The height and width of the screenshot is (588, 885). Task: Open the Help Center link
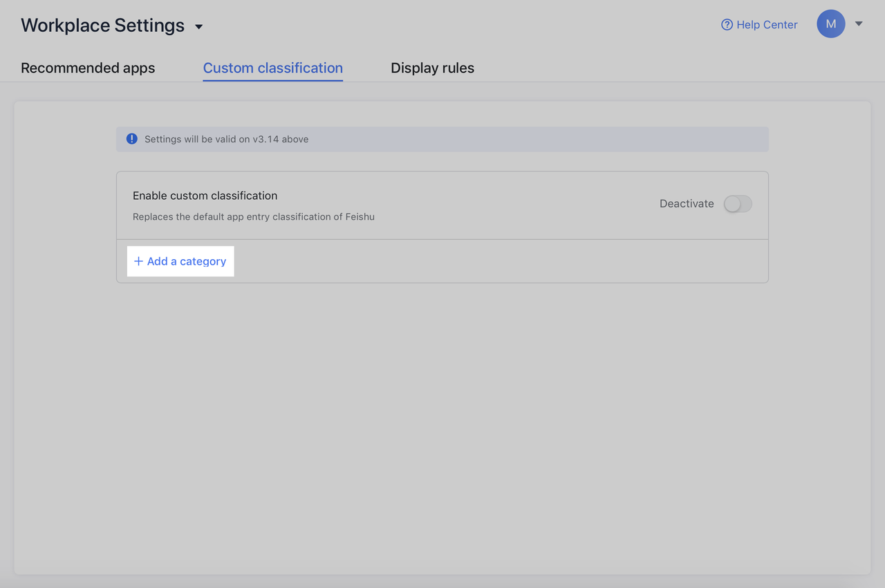767,25
